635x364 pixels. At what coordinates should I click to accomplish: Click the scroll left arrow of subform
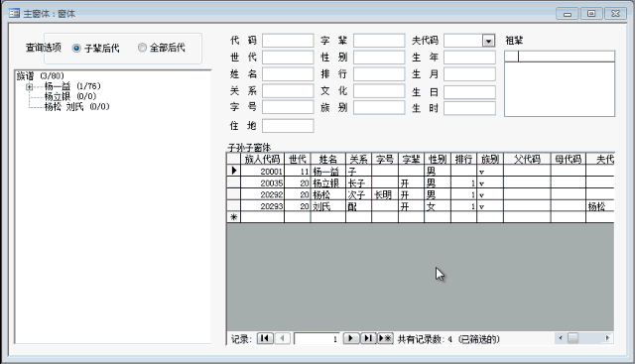[x=561, y=338]
